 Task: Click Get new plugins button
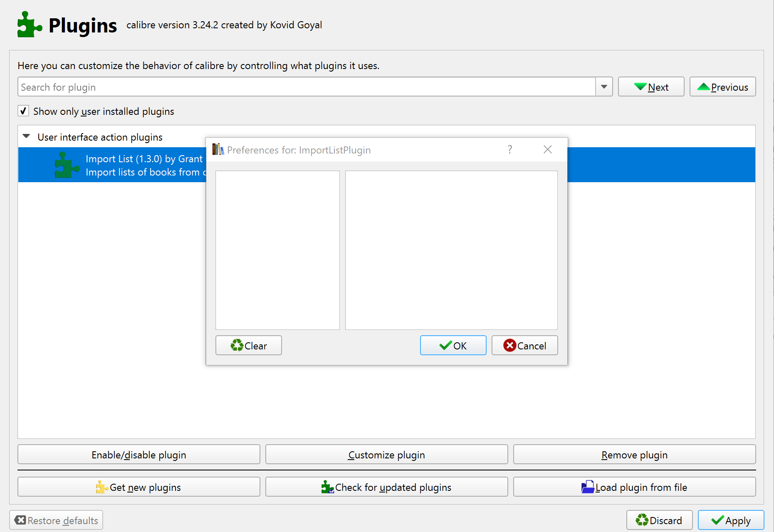[x=139, y=487]
